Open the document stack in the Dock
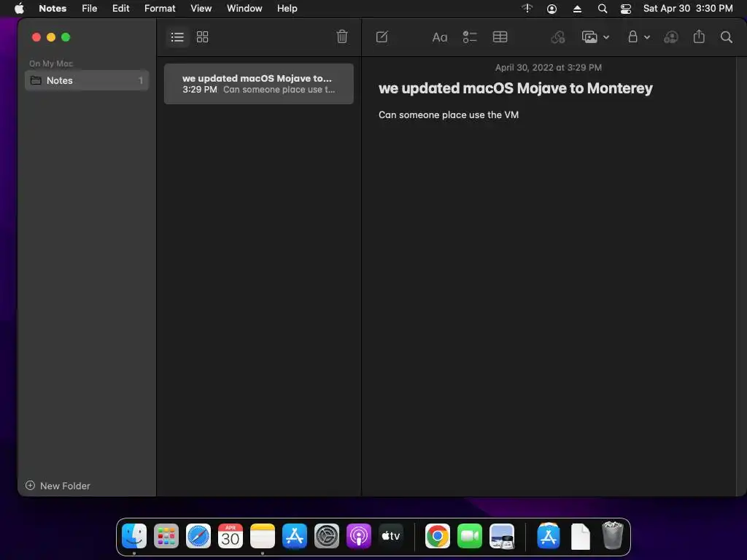The width and height of the screenshot is (747, 560). click(x=580, y=536)
